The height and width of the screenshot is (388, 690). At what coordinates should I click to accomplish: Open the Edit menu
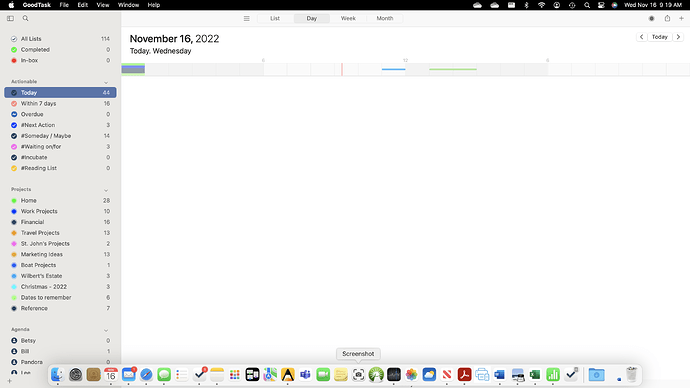(x=83, y=5)
